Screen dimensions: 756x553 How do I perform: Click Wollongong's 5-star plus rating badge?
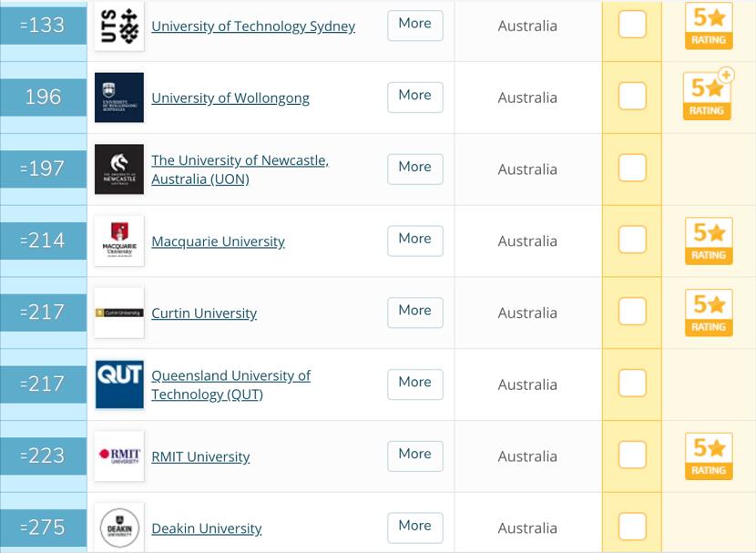click(x=708, y=96)
